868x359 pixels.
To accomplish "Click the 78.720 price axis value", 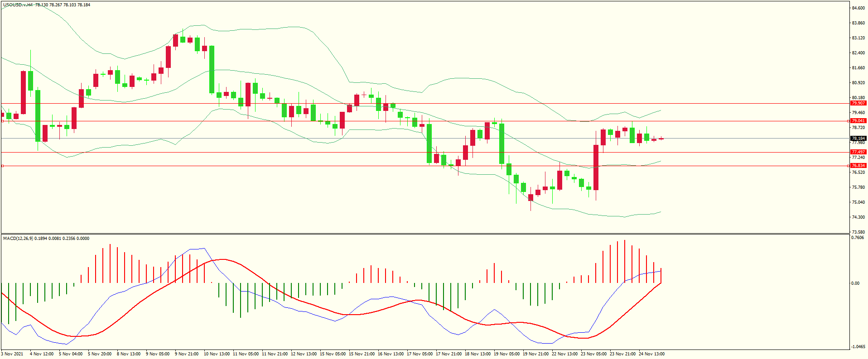I will pos(858,128).
